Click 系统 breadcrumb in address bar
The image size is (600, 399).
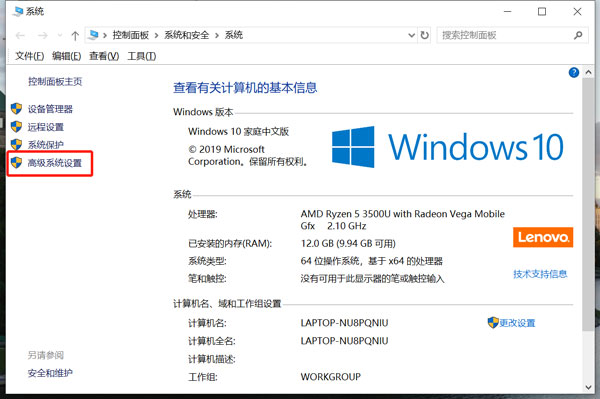(x=234, y=35)
